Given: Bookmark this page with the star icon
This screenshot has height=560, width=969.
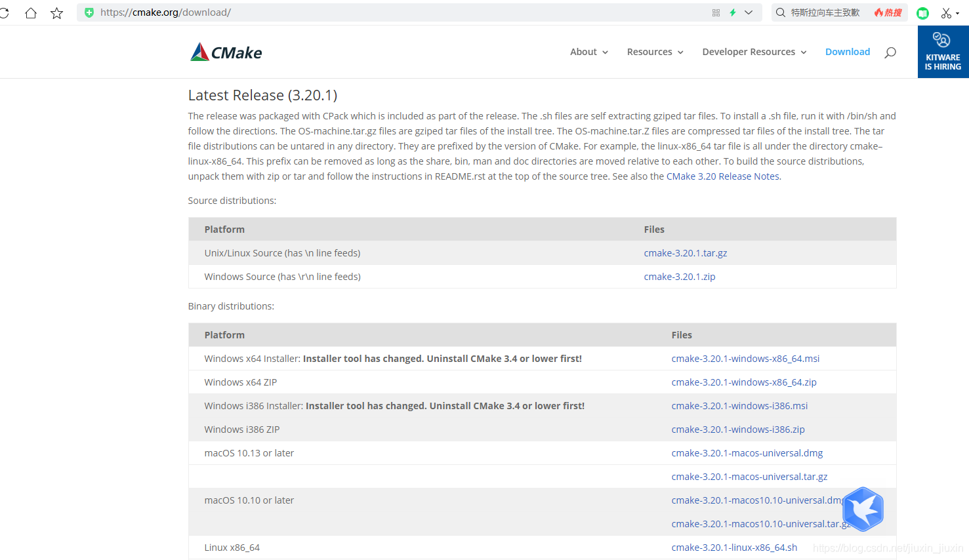Looking at the screenshot, I should 57,13.
